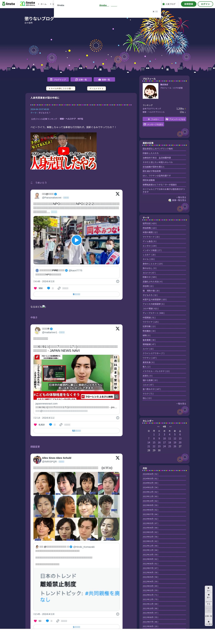Open YouTube video three-dot menu
Viewport: 215px width, 644px height.
point(90,138)
